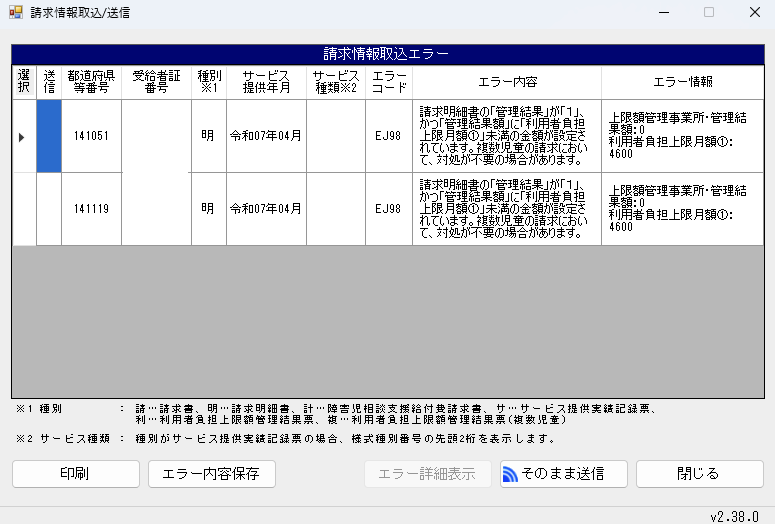Click the version label v2.38.0

click(x=734, y=517)
